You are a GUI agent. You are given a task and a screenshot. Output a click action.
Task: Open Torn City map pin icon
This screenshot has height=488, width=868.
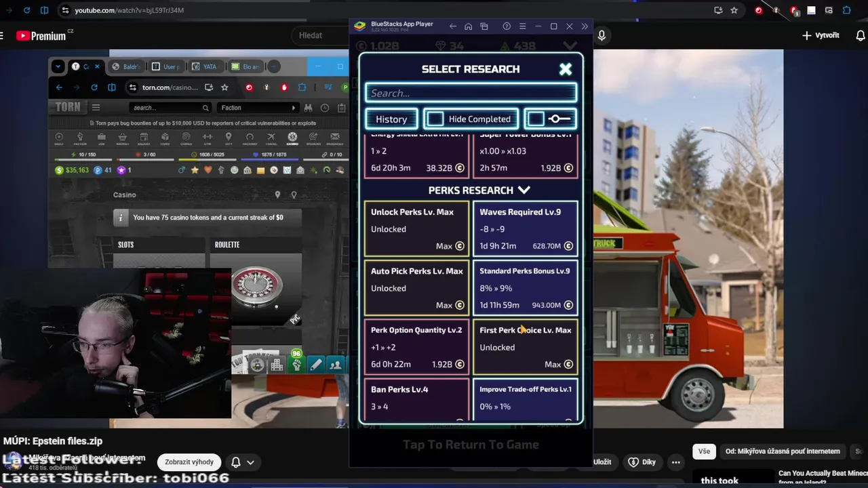[x=229, y=138]
